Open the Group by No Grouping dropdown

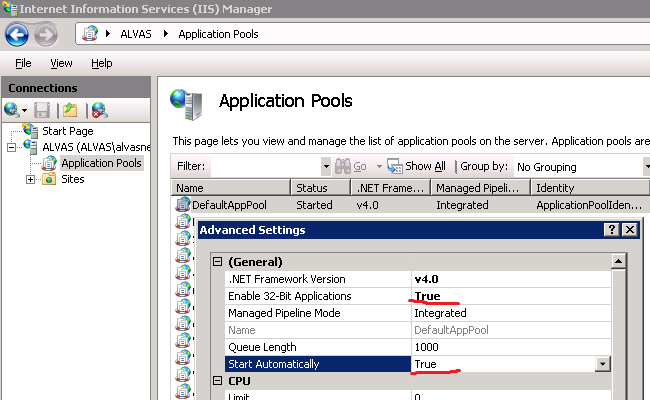coord(646,167)
